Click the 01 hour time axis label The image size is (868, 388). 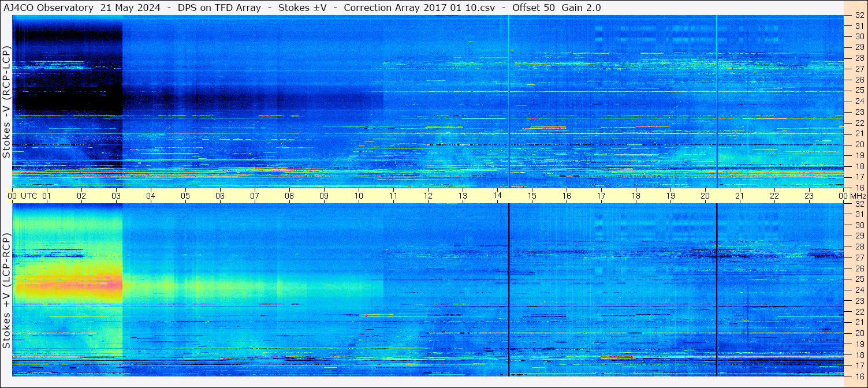47,196
